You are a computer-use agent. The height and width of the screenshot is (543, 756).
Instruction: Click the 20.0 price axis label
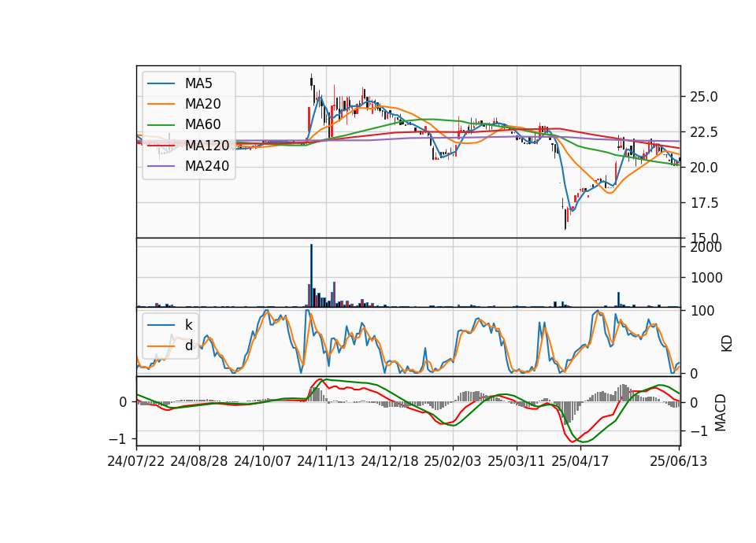[704, 168]
